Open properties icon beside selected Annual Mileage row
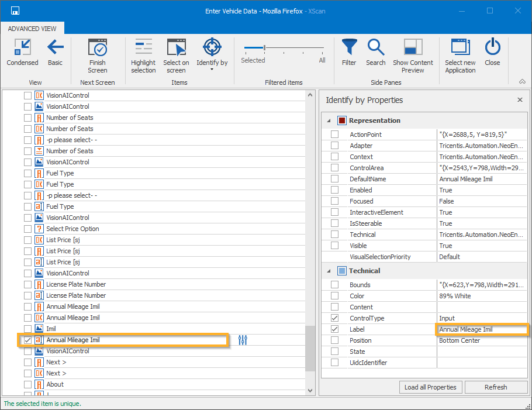 [243, 340]
